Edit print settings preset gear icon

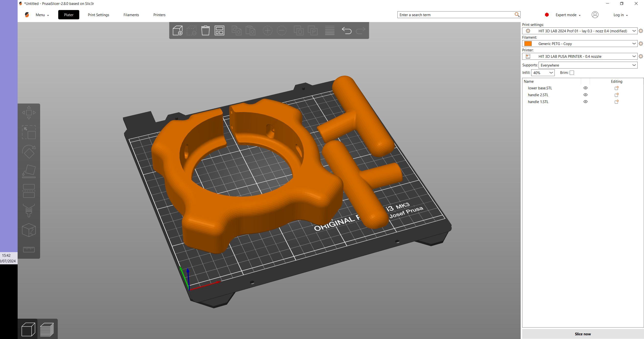641,31
